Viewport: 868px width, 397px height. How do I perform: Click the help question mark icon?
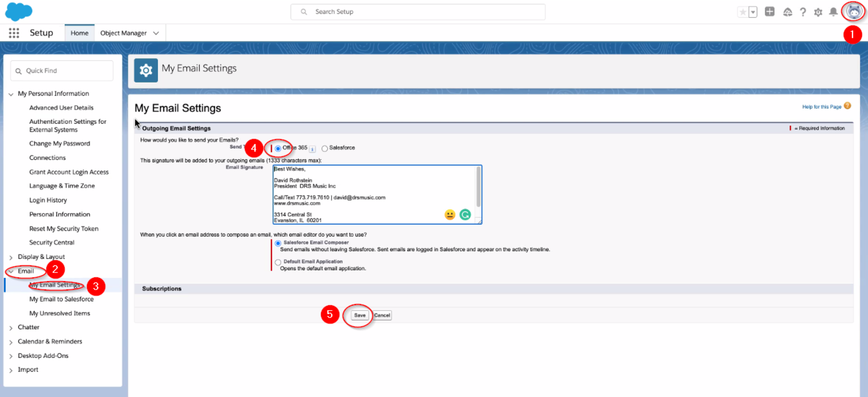(x=803, y=12)
